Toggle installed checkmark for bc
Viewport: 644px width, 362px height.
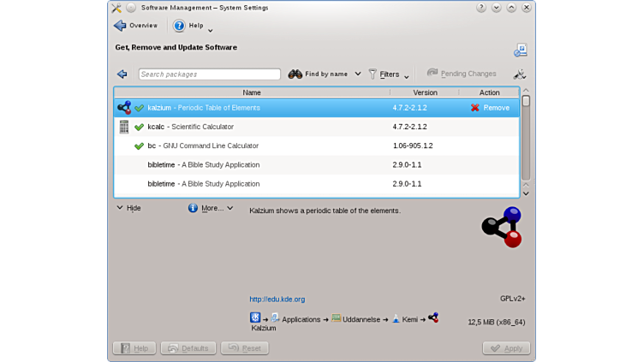click(x=139, y=145)
